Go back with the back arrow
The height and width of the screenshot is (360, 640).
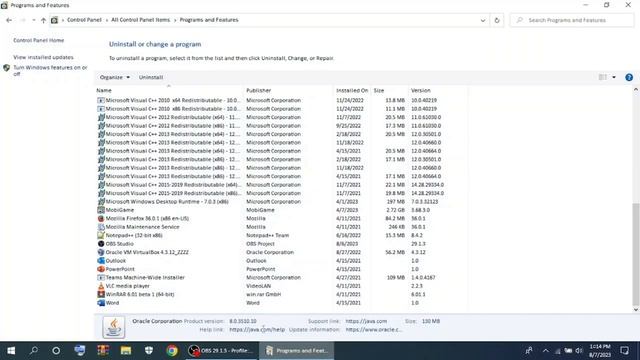(9, 20)
